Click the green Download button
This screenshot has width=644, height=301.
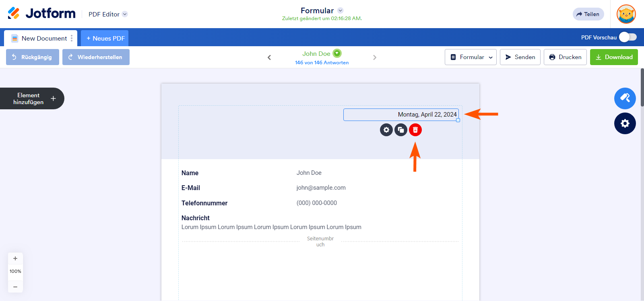614,57
